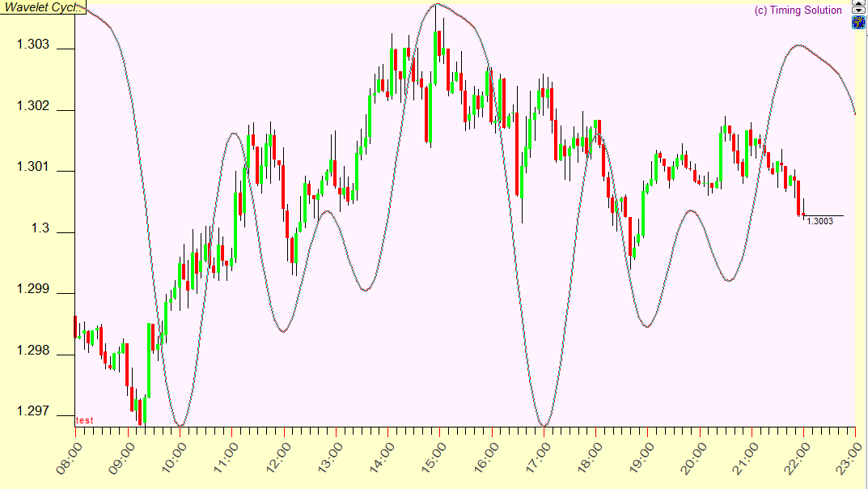This screenshot has width=868, height=489.
Task: Click the 1.3 price axis label
Action: [40, 229]
